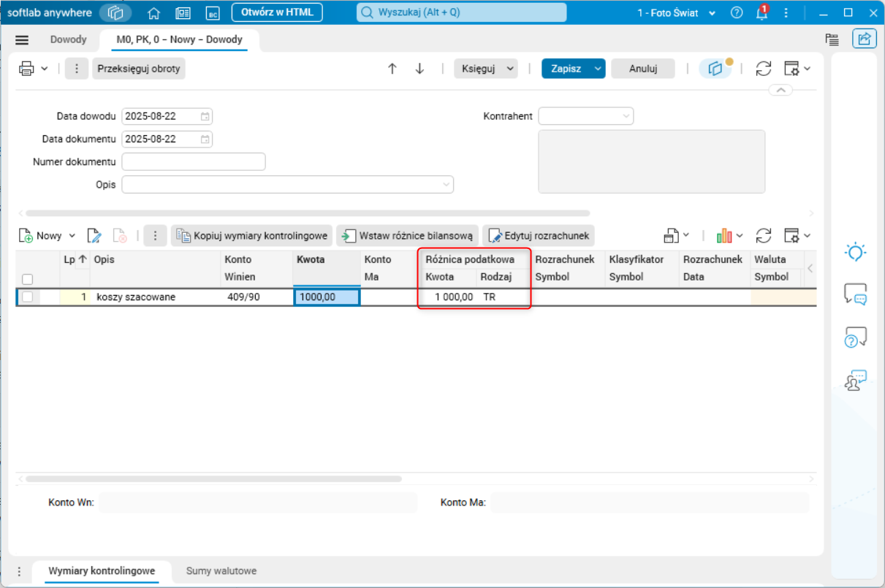Click the printer icon
This screenshot has width=885, height=588.
tap(27, 69)
